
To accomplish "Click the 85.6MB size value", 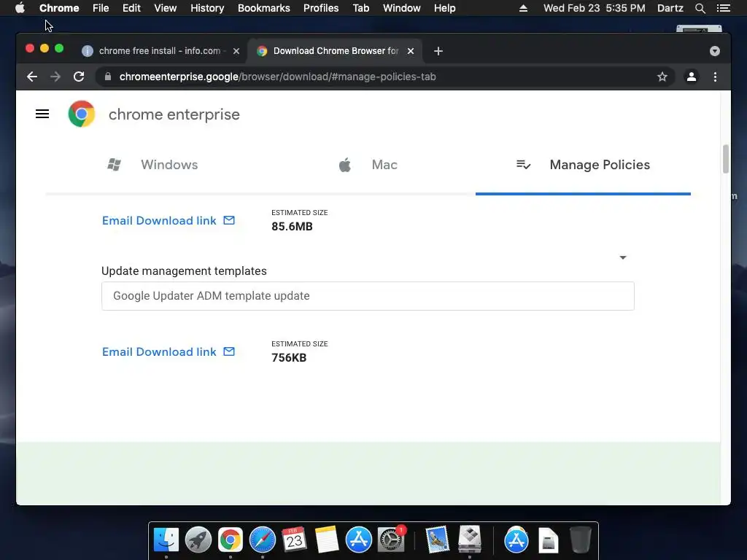I will coord(292,226).
